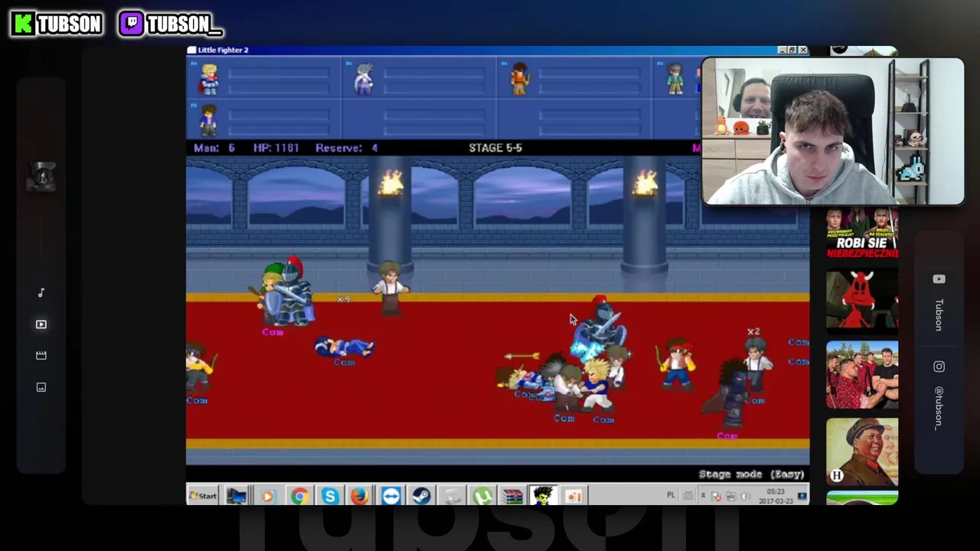This screenshot has height=551, width=980.
Task: Click the streamer webcam overlay
Action: pos(833,132)
